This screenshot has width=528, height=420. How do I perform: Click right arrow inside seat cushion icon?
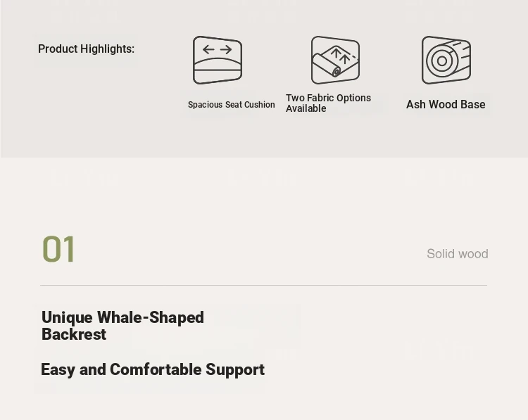[x=226, y=50]
